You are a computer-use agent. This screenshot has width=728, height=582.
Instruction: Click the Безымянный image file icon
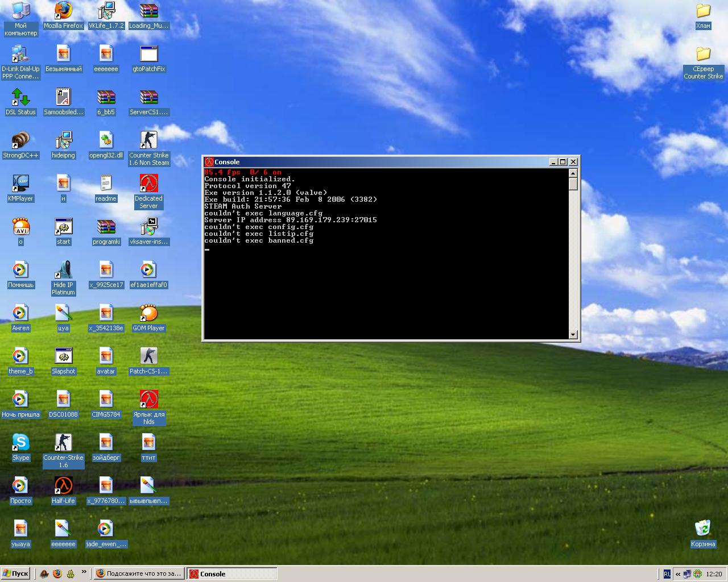coord(63,59)
